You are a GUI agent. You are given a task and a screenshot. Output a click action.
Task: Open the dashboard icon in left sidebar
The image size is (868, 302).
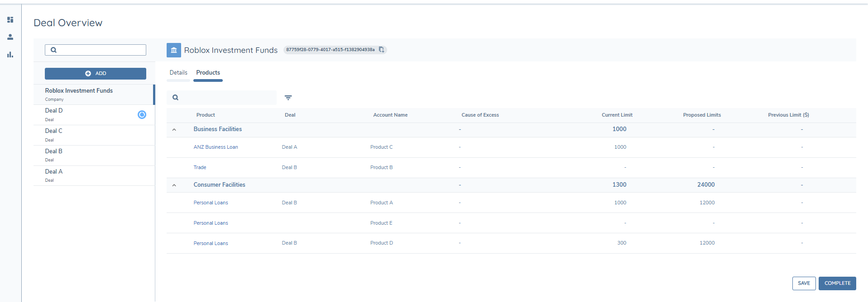pyautogui.click(x=10, y=20)
